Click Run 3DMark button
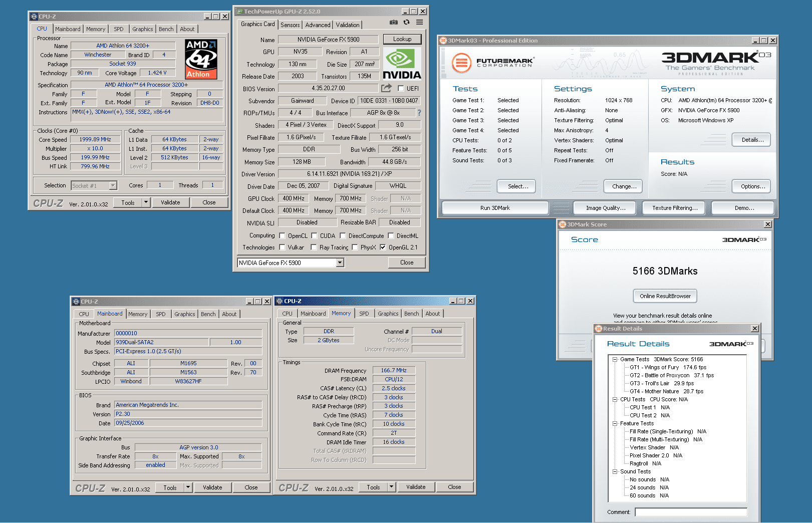 495,208
